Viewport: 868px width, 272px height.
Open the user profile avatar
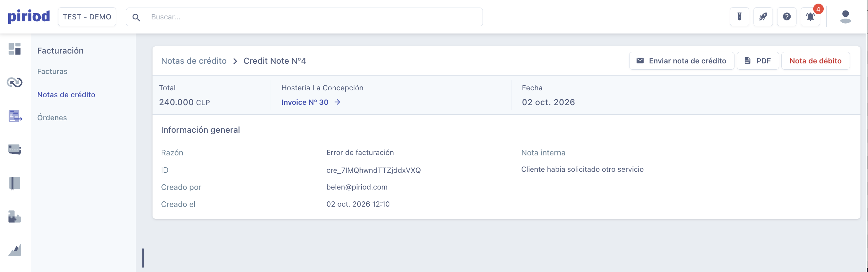click(845, 17)
